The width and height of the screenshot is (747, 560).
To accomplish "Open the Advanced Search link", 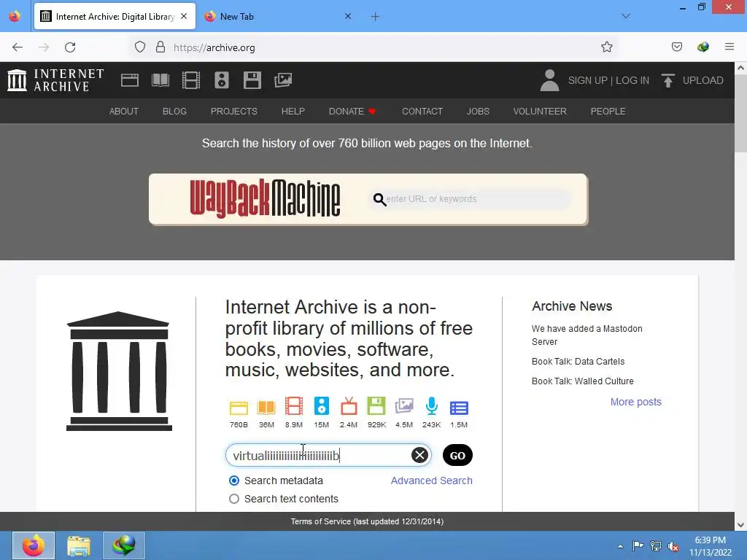I will point(432,481).
